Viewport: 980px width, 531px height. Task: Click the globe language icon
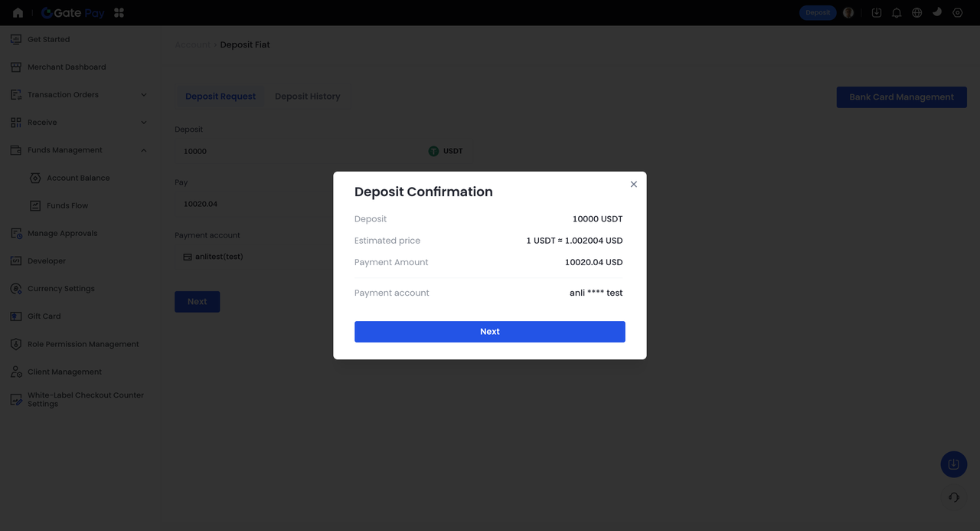(x=916, y=13)
